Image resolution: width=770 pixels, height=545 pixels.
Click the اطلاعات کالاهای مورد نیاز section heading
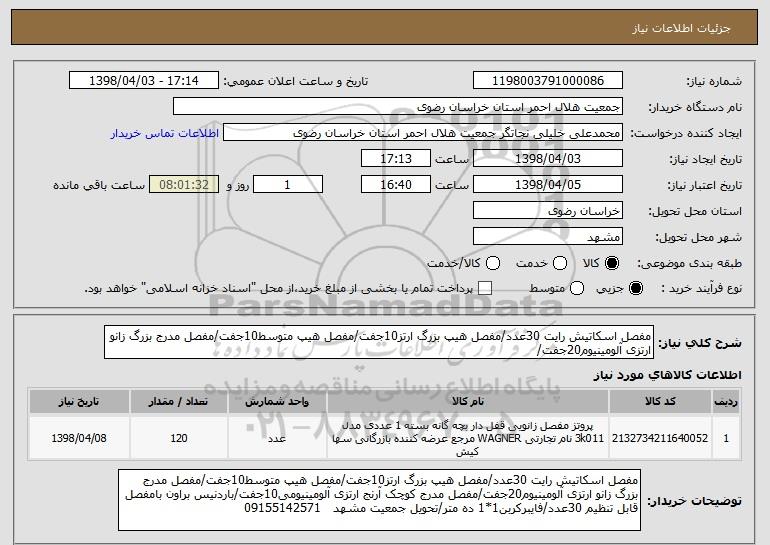click(667, 375)
